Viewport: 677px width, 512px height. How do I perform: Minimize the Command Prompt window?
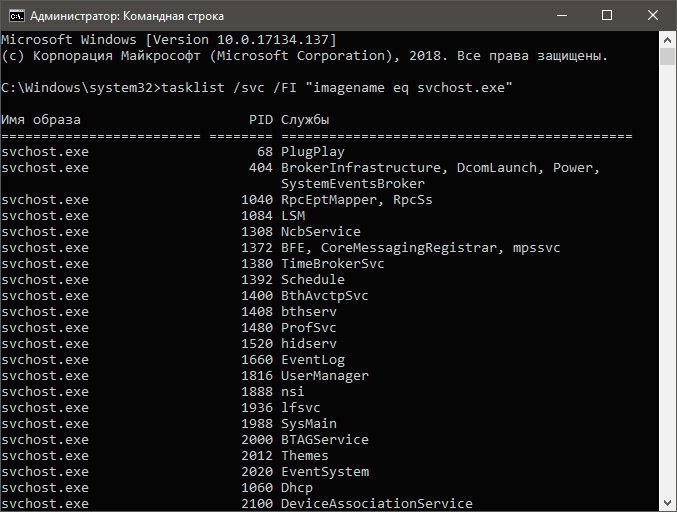coord(561,16)
